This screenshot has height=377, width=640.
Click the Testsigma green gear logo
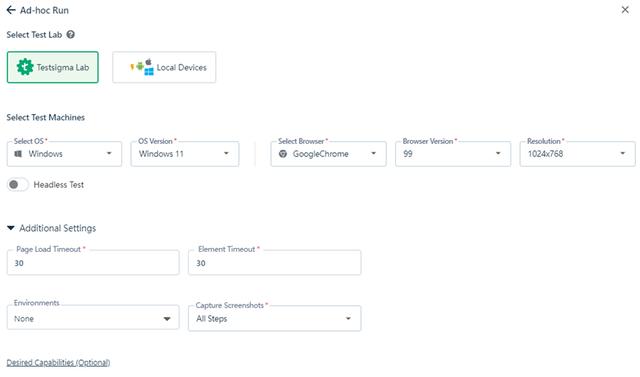[25, 67]
